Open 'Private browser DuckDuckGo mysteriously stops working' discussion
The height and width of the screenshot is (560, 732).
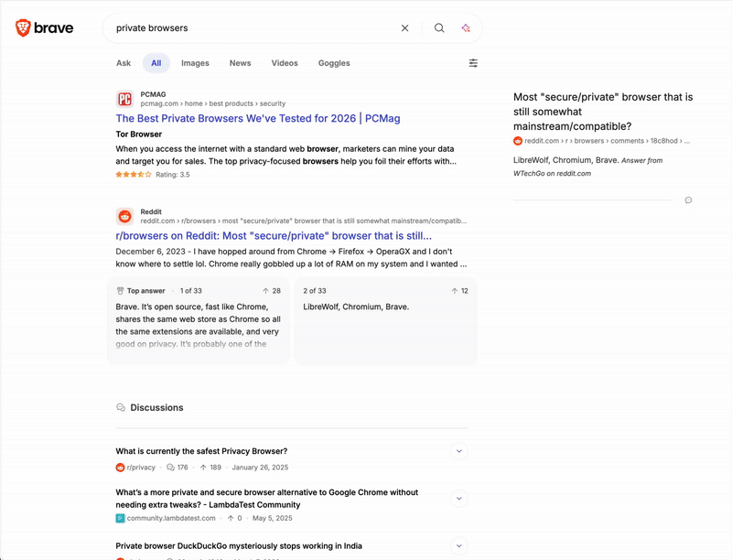tap(239, 546)
